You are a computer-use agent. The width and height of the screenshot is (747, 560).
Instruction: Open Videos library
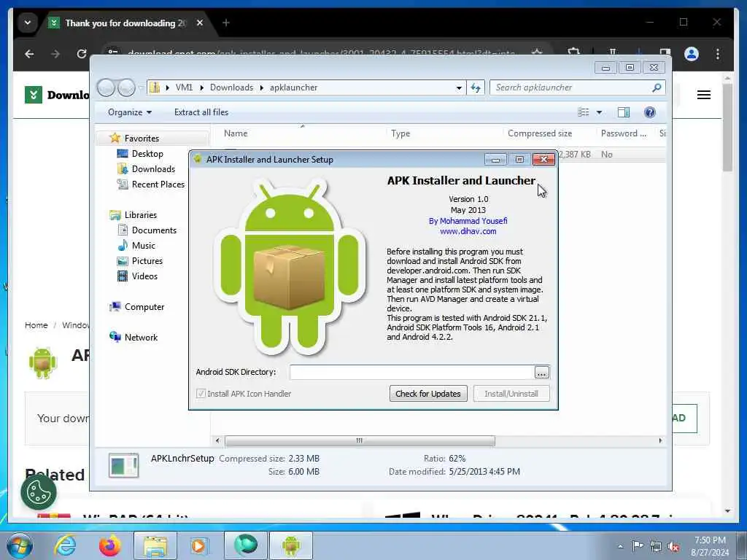coord(144,276)
